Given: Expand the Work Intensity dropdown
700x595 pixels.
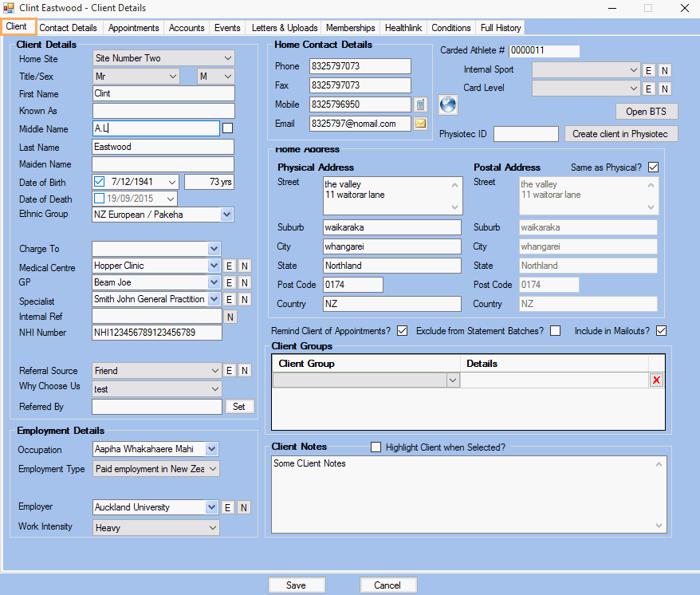Looking at the screenshot, I should [x=213, y=527].
